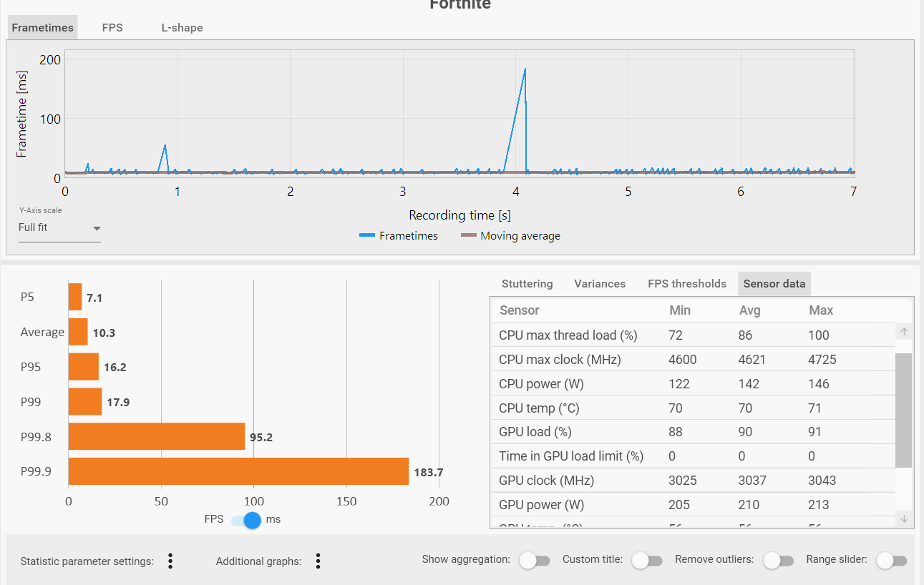Screen dimensions: 924x585
Task: Click GPU power Max value 213
Action: click(819, 505)
